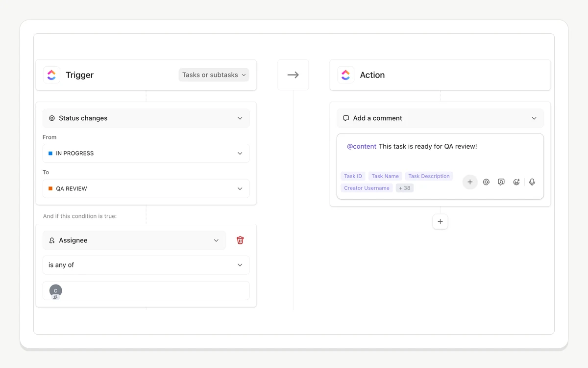Add another action with the plus button below

[x=440, y=222]
